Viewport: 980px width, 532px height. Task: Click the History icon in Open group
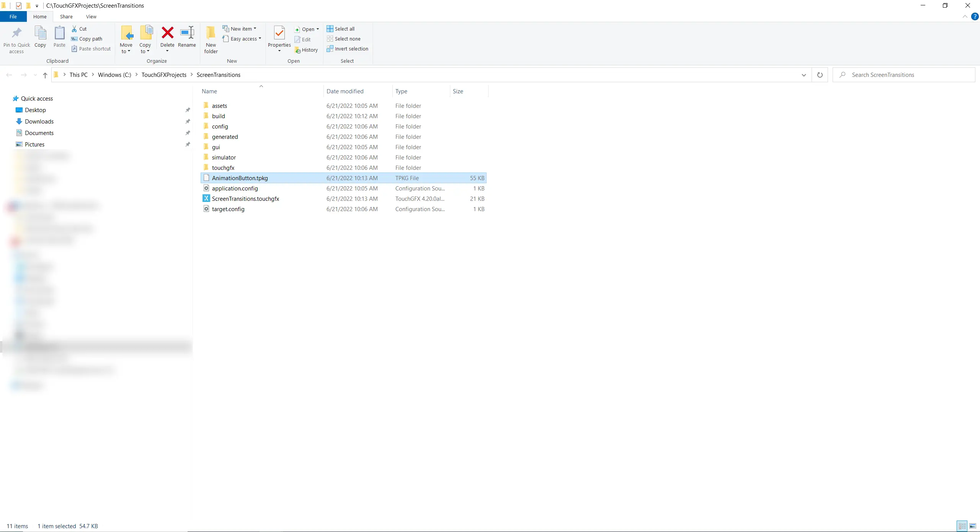(x=298, y=50)
